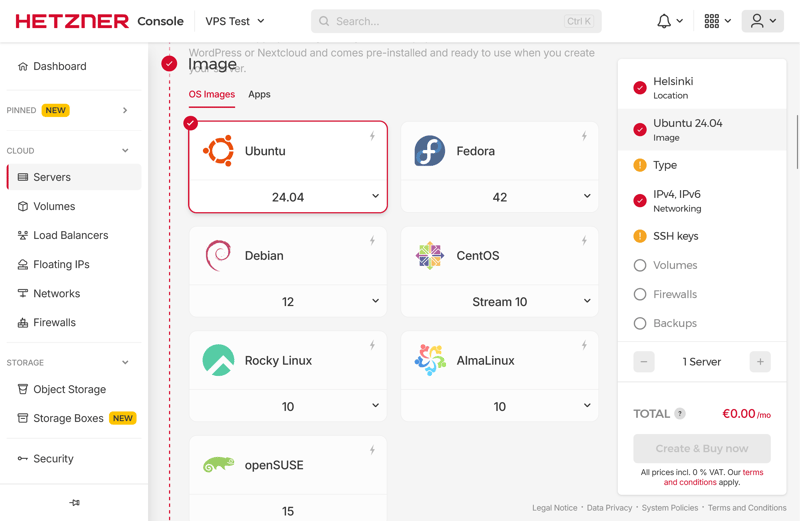Expand the VPS Test project dropdown
800x521 pixels.
[x=235, y=21]
